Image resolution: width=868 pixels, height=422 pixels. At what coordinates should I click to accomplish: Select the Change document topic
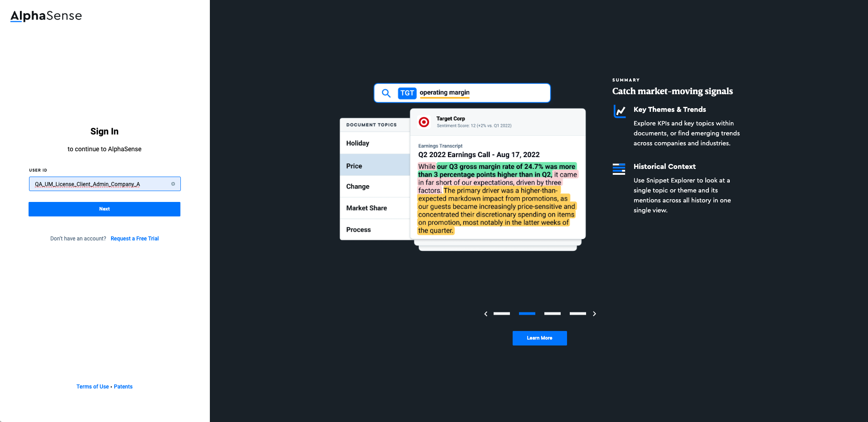tap(375, 187)
